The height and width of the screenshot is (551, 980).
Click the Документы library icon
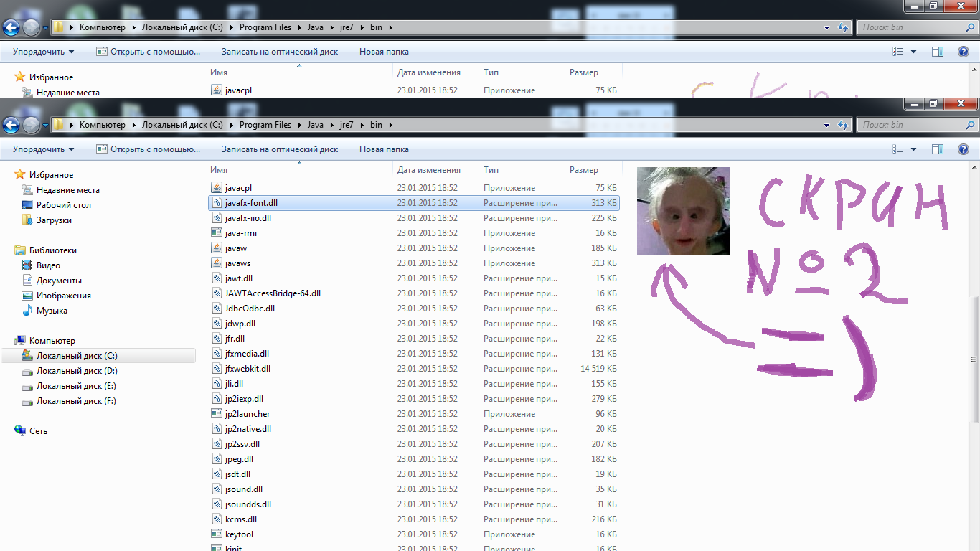(27, 281)
